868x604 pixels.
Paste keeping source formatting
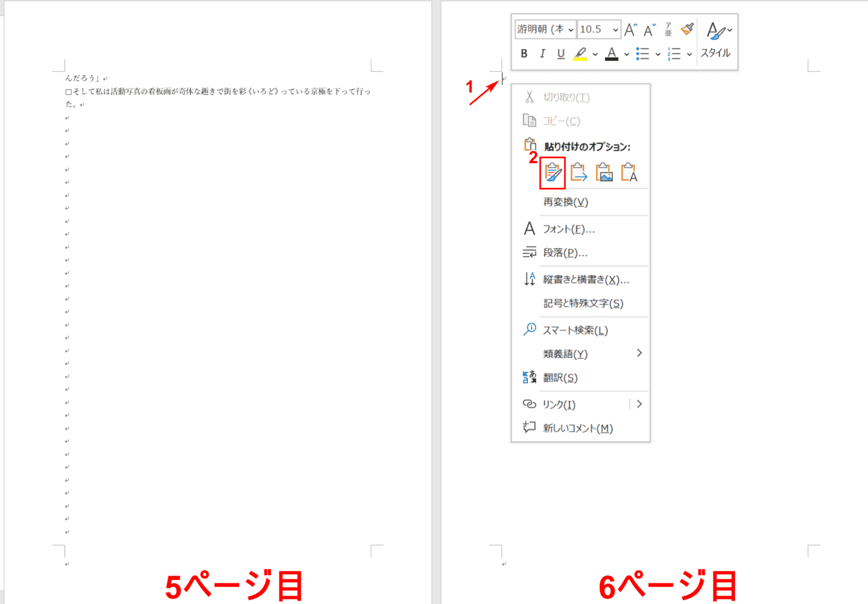pyautogui.click(x=553, y=173)
